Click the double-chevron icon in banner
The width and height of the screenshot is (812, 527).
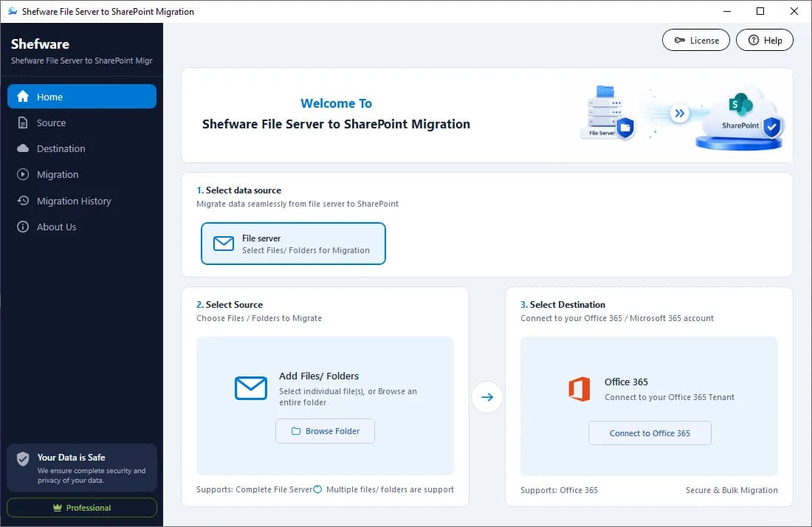point(679,113)
